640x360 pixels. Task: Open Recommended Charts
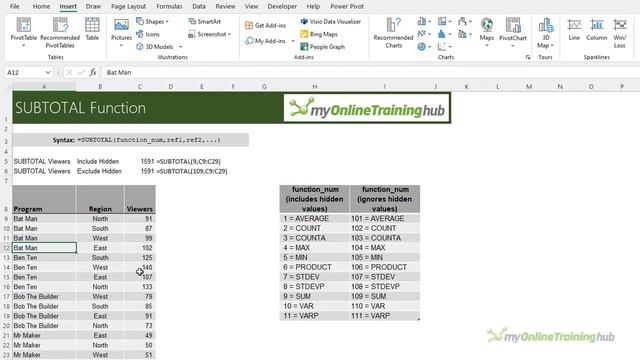pos(393,33)
